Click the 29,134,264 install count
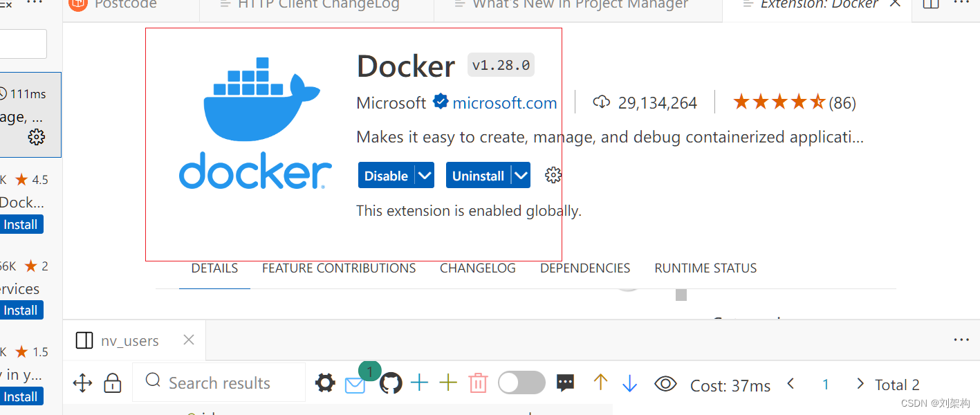980x415 pixels. [x=658, y=103]
